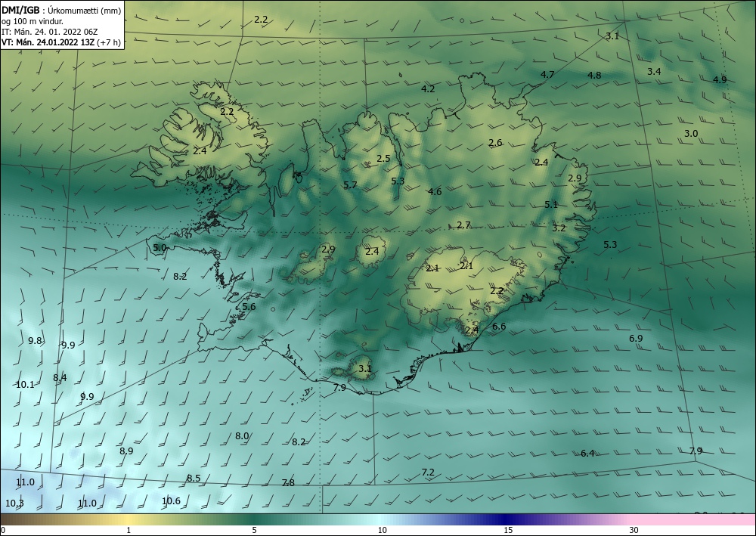Click the 3.2 value on the map
The height and width of the screenshot is (536, 756).
pos(559,228)
